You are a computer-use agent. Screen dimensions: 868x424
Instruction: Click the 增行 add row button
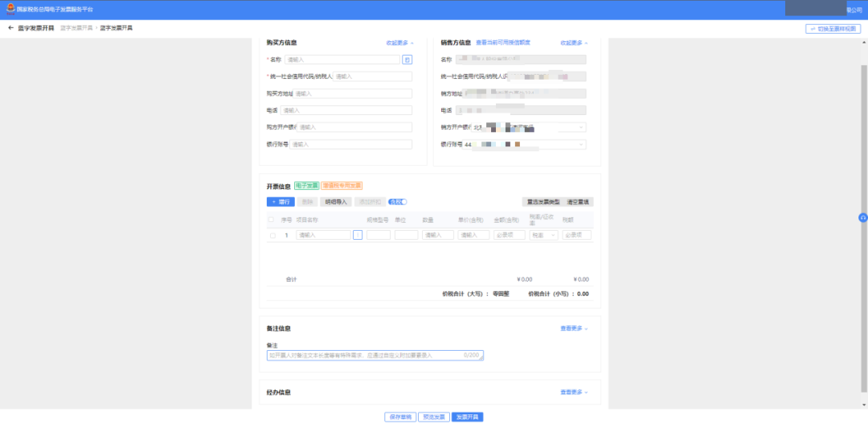point(280,202)
